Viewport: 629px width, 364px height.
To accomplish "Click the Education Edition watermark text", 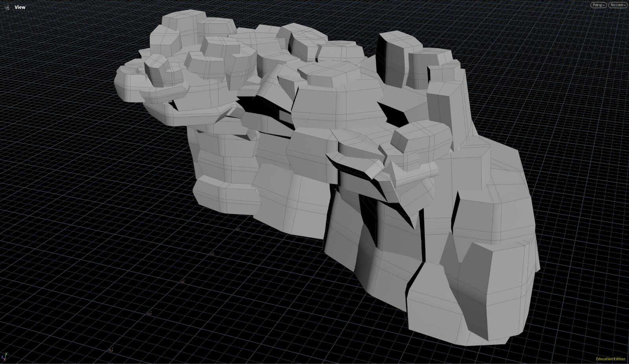I will pos(610,359).
